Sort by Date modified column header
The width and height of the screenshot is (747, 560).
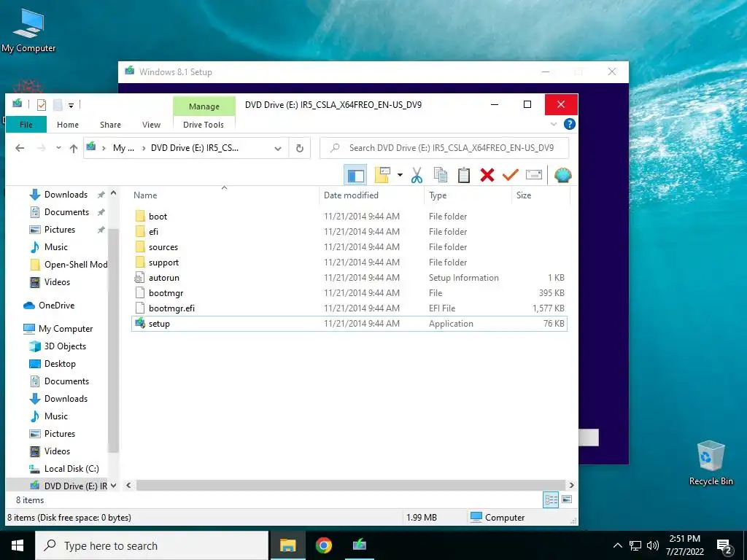tap(371, 195)
